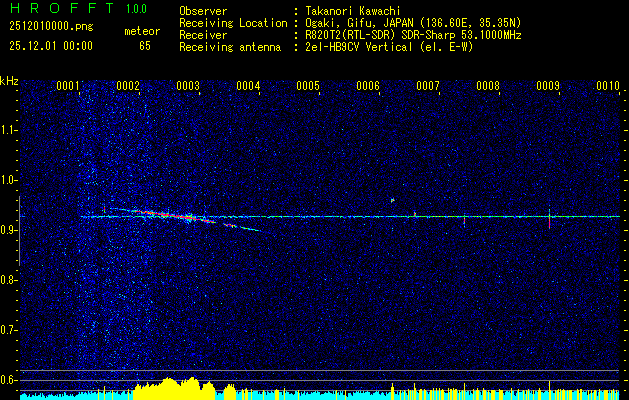Screen dimensions: 629x400
Task: Click the Receiving Location label
Action: (233, 24)
